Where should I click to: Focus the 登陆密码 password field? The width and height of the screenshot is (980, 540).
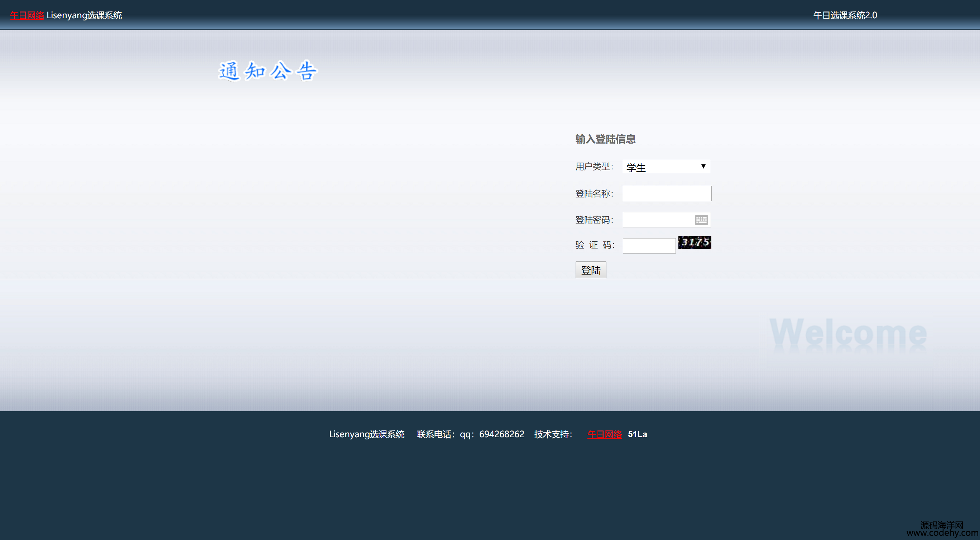[x=657, y=220]
